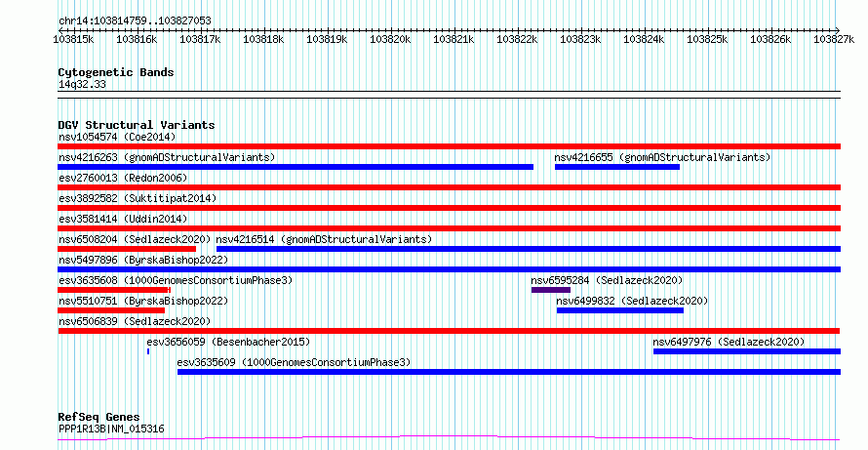Click the blue bar under nsv6499832

[620, 310]
